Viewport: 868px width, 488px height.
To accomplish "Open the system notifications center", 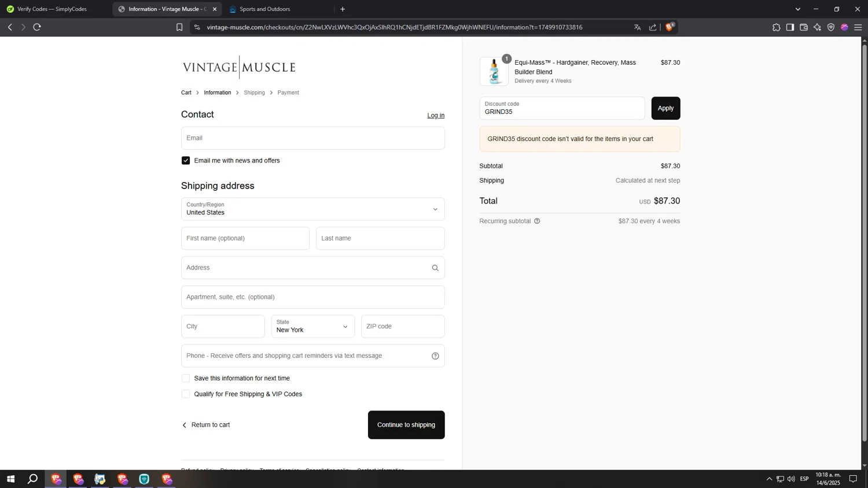I will click(x=853, y=479).
